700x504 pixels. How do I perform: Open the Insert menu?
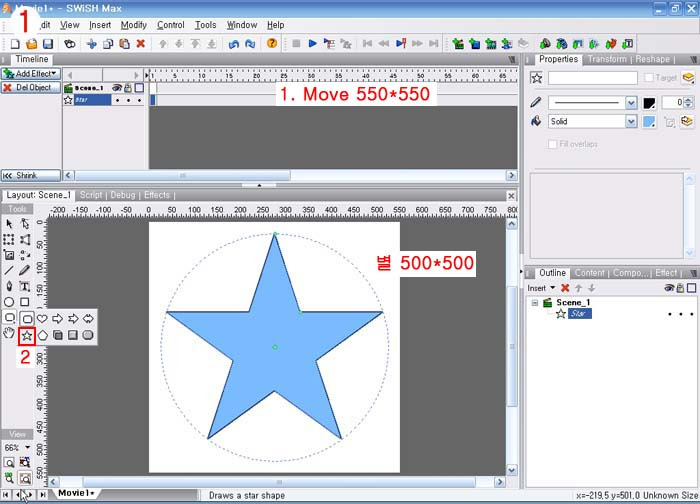click(x=100, y=25)
